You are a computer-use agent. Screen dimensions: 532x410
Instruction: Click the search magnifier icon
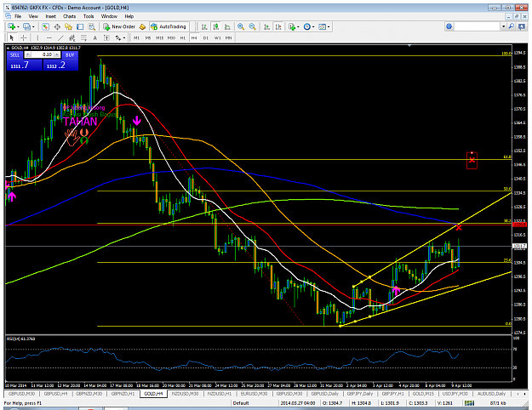click(512, 26)
